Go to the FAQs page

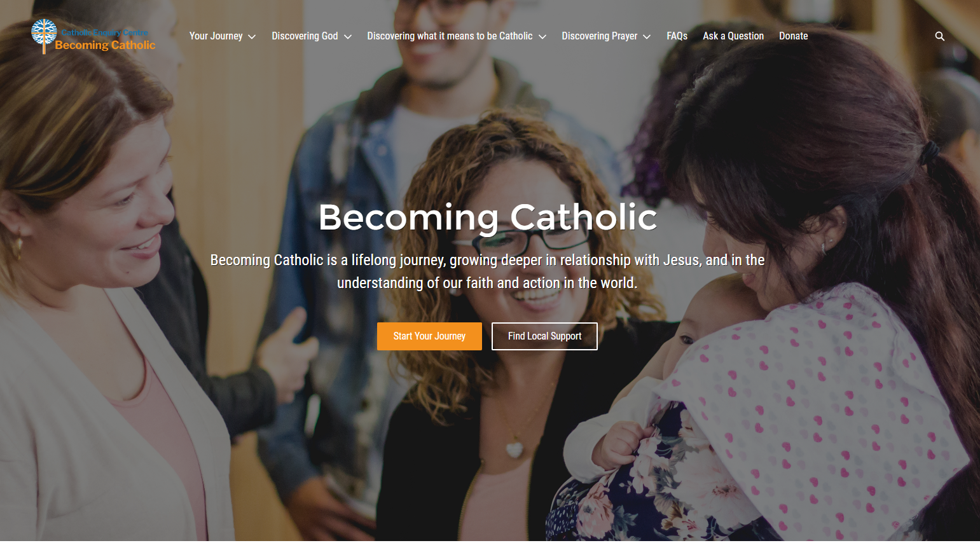click(x=677, y=36)
